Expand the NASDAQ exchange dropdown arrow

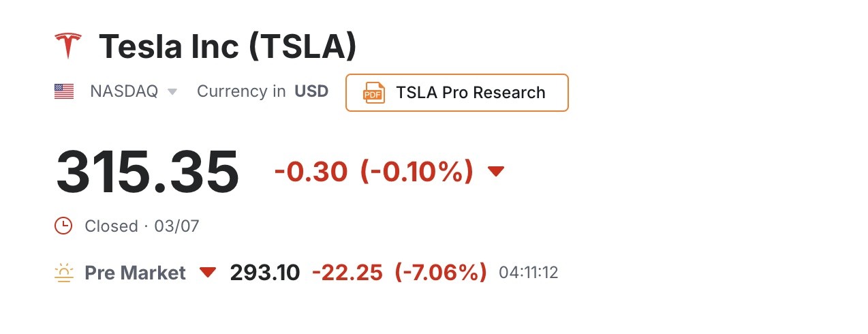click(x=172, y=92)
